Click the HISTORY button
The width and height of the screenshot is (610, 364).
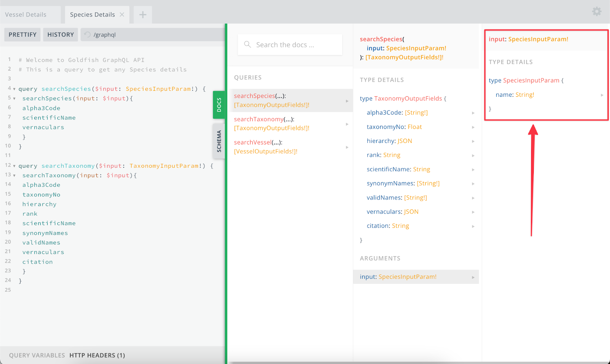tap(61, 35)
